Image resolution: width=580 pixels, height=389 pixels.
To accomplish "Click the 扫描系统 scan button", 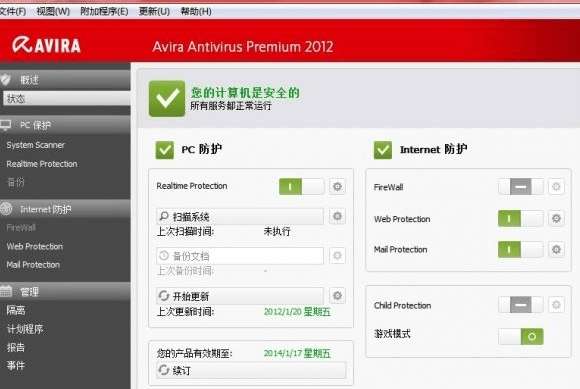I will (240, 216).
